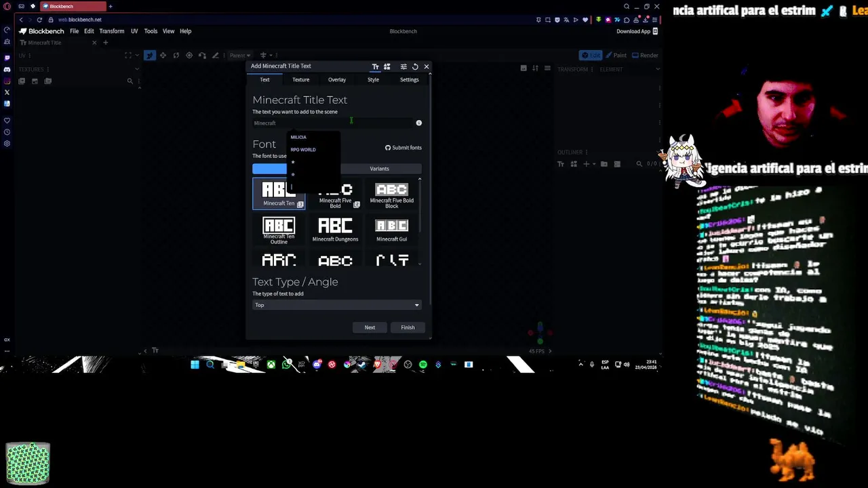The image size is (868, 488).
Task: Switch to Render mode
Action: click(x=645, y=56)
